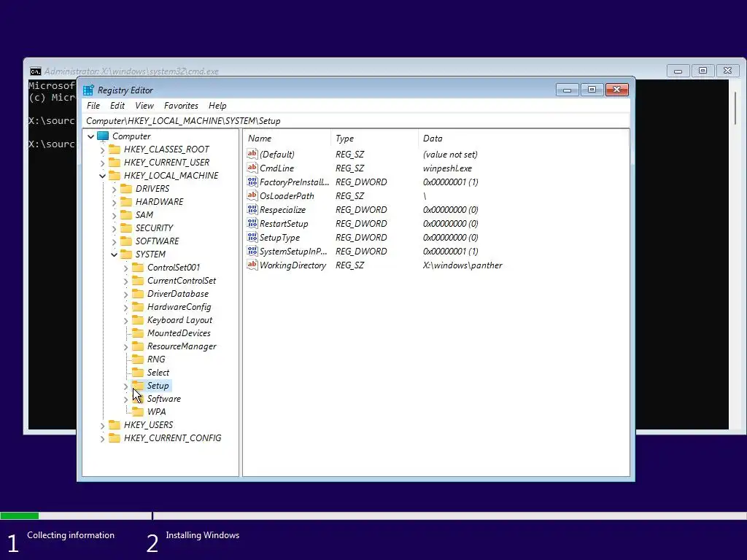Collapse the SYSTEM key chevron
The height and width of the screenshot is (560, 747).
(x=114, y=254)
